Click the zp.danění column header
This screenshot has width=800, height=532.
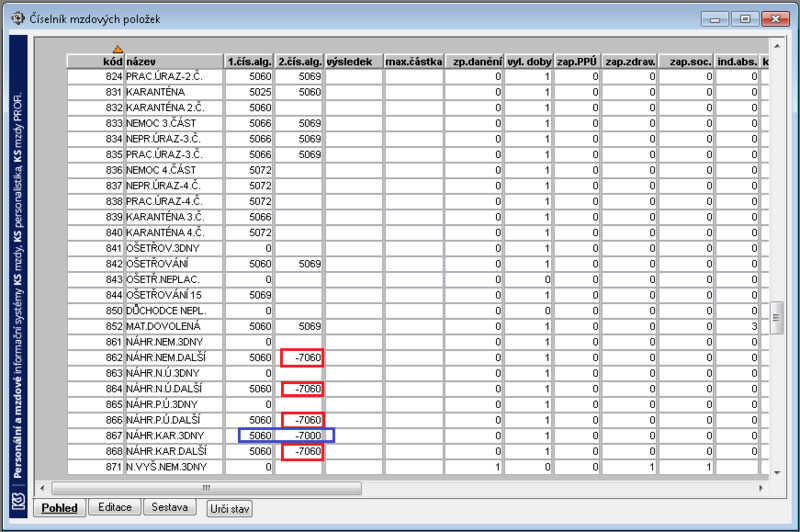point(474,61)
